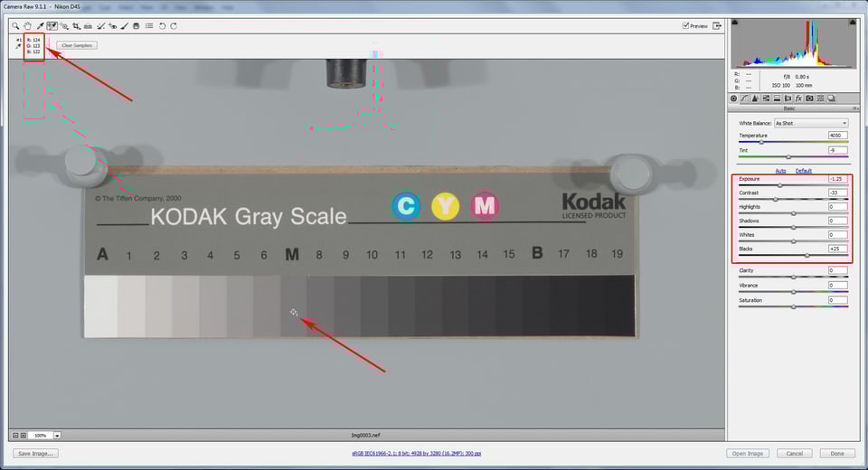Click the Highlights value field
The width and height of the screenshot is (868, 470).
[837, 206]
